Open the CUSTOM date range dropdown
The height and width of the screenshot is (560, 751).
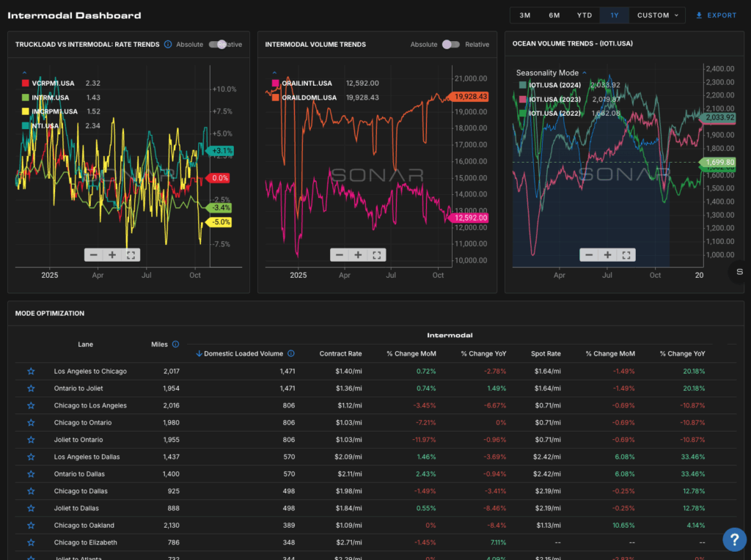658,15
